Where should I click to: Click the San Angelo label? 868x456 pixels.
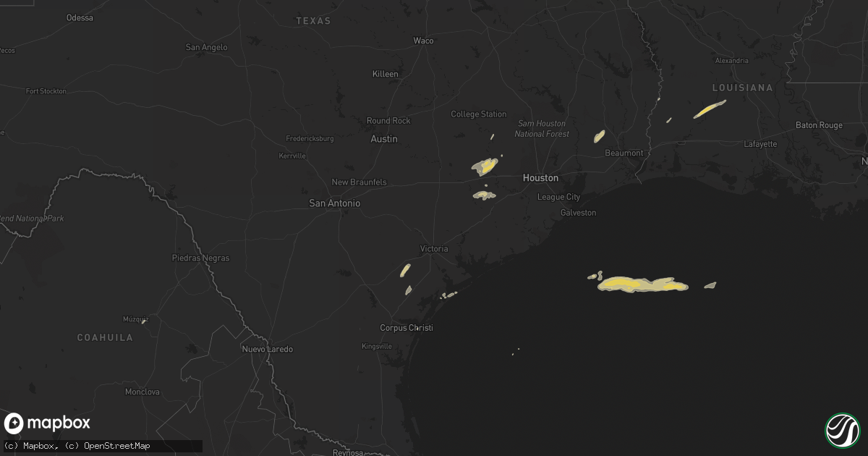tap(206, 48)
